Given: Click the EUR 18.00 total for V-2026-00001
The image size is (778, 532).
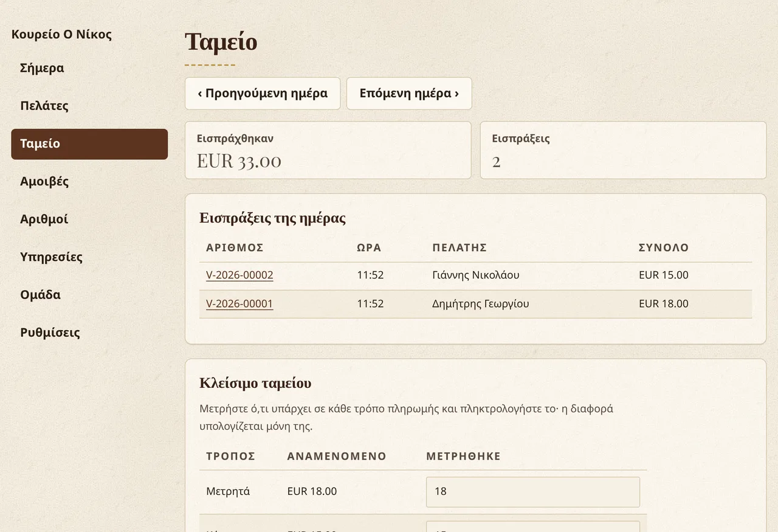Looking at the screenshot, I should click(664, 304).
